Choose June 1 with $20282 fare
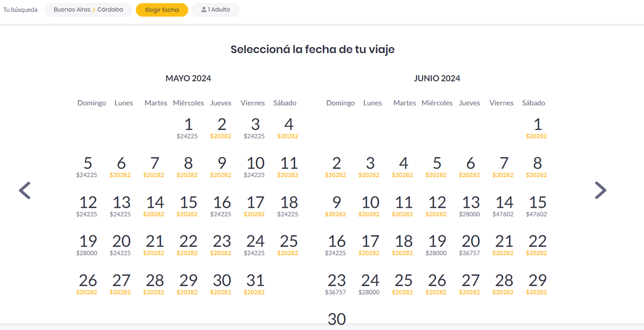Viewport: 644px width, 330px height. click(537, 128)
